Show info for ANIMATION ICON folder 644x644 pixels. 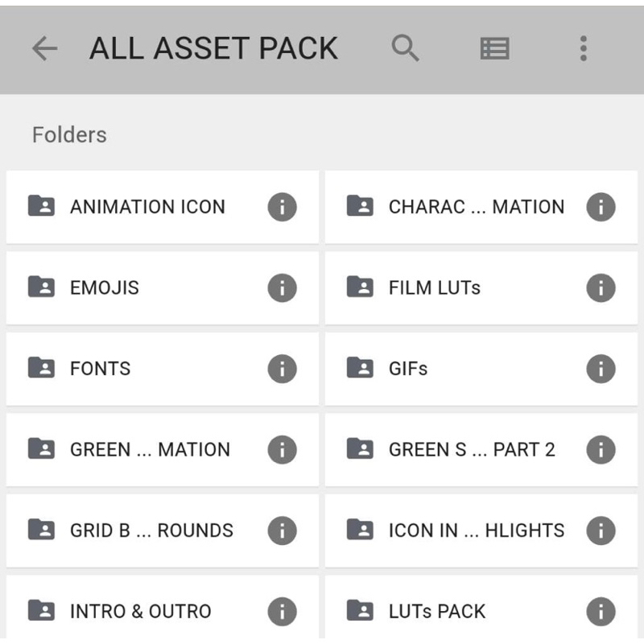click(282, 207)
